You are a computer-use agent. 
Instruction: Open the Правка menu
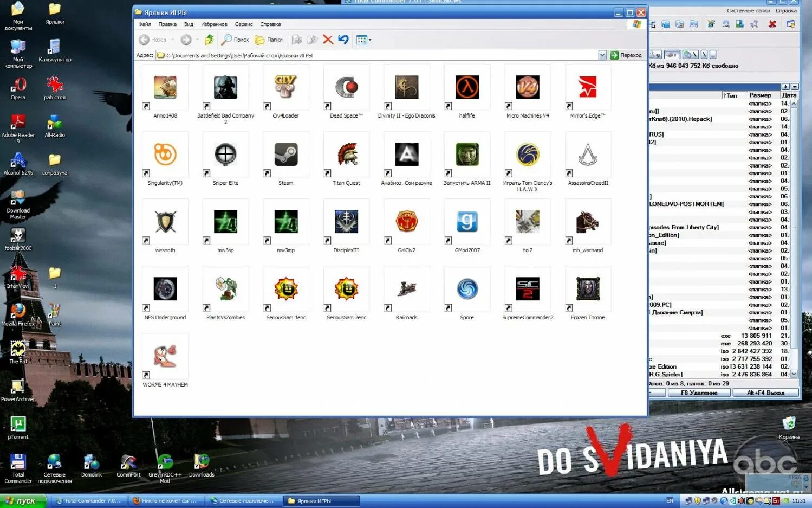[x=167, y=24]
